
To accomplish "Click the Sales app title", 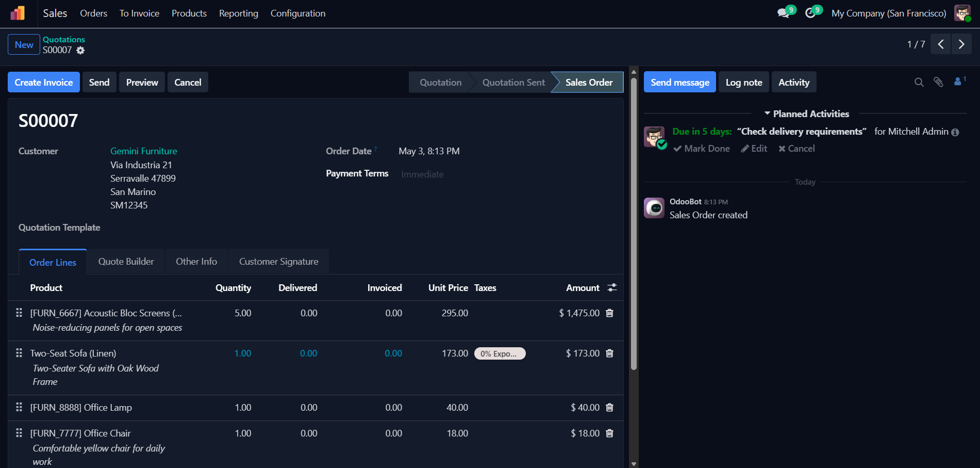I will coord(55,13).
